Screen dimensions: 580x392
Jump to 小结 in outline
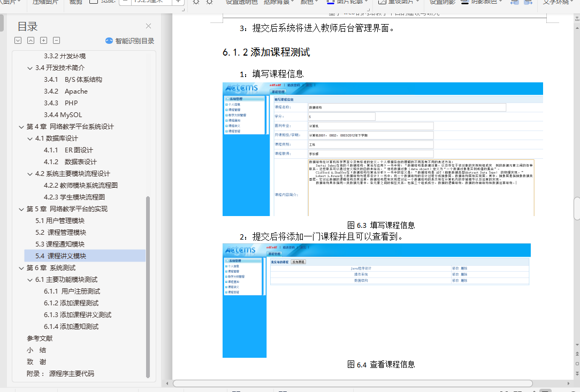[x=36, y=350]
